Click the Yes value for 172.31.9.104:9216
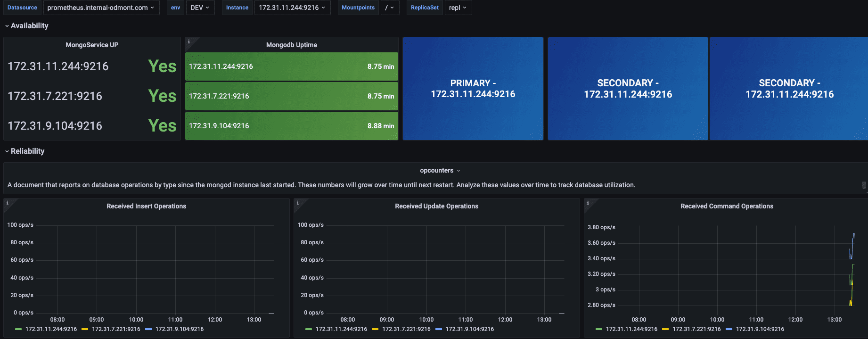 pyautogui.click(x=162, y=126)
